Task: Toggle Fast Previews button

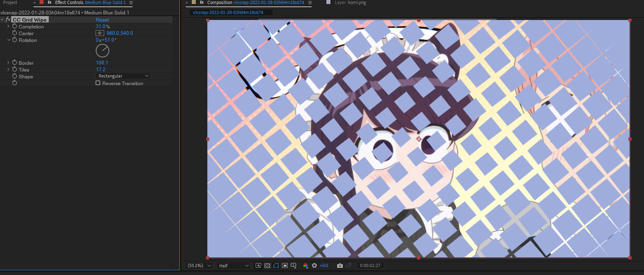Action: point(258,266)
